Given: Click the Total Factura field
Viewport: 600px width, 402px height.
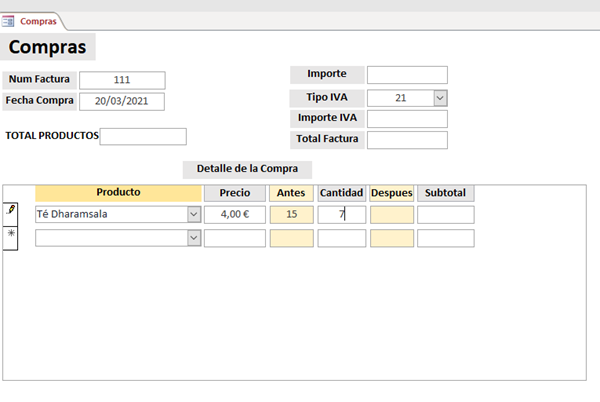Looking at the screenshot, I should pyautogui.click(x=407, y=140).
